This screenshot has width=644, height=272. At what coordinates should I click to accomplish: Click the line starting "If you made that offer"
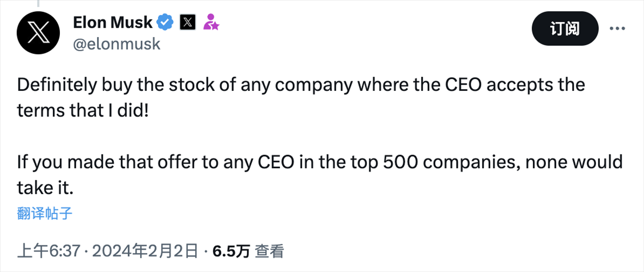click(x=319, y=162)
